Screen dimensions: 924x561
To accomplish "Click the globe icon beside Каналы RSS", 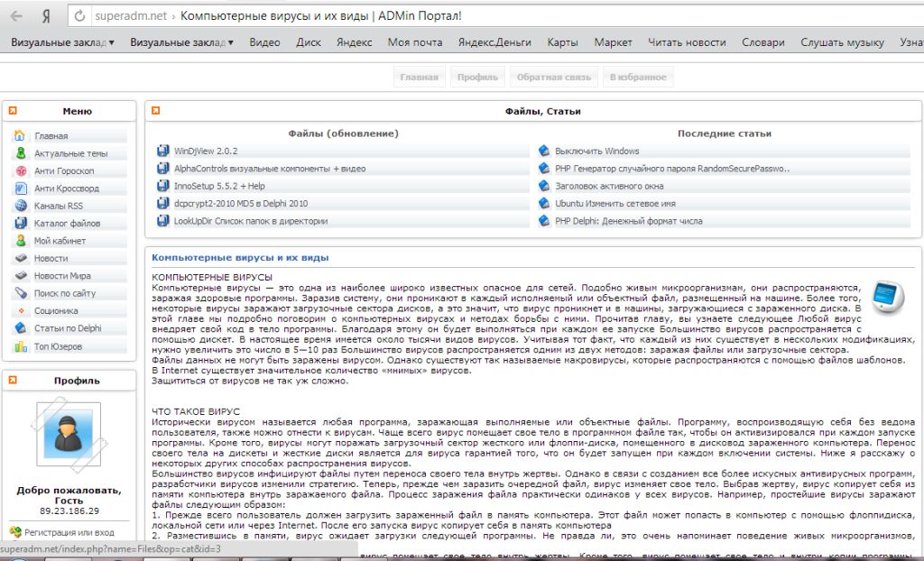I will [21, 206].
